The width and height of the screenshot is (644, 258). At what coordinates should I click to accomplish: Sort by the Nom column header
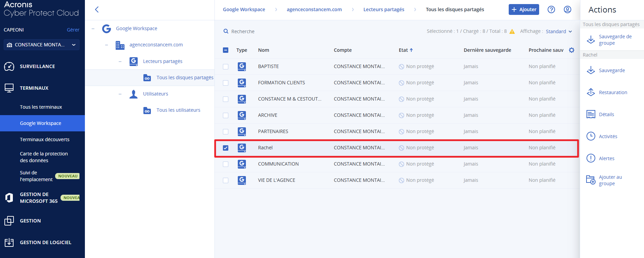click(x=263, y=50)
